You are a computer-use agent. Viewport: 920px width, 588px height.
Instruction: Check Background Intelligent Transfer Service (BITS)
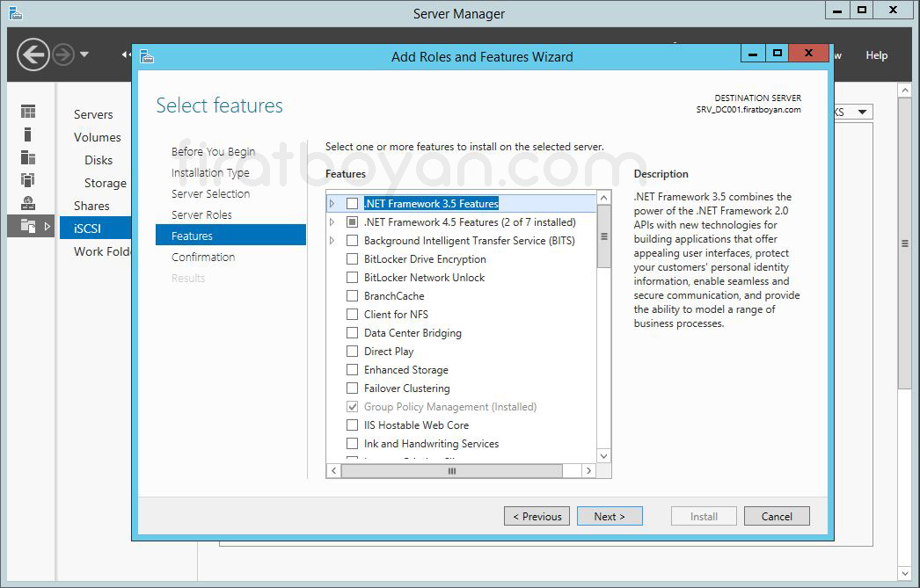pos(352,240)
